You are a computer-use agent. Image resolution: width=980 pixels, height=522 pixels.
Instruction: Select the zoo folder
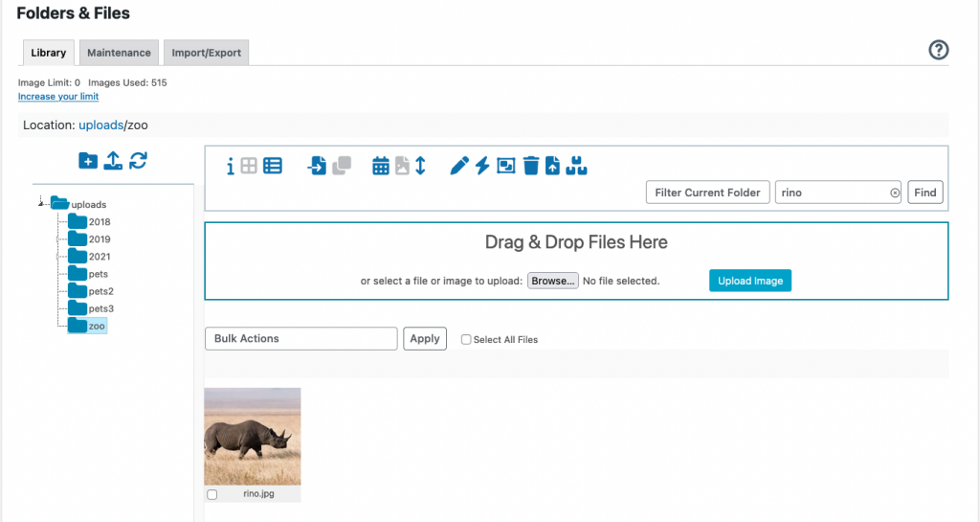[87, 326]
